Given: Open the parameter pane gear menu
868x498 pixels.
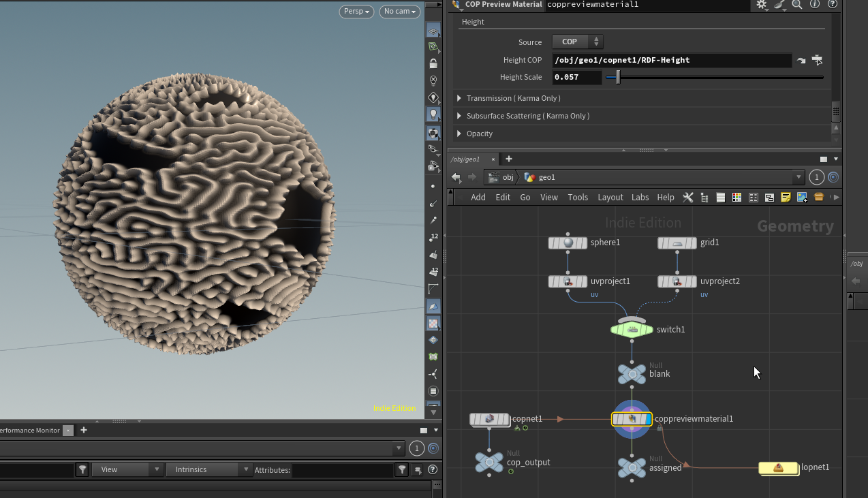Looking at the screenshot, I should click(x=762, y=5).
